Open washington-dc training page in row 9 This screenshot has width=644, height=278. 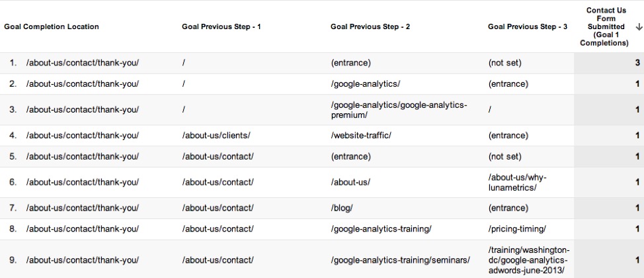pyautogui.click(x=529, y=259)
